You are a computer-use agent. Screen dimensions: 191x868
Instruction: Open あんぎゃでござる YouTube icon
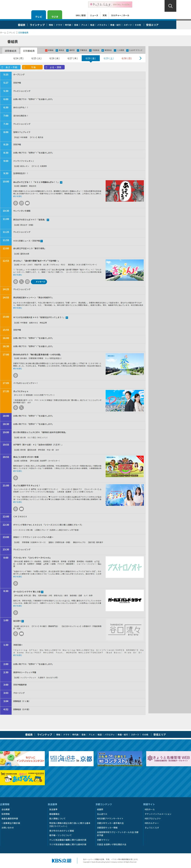[x=27, y=203]
